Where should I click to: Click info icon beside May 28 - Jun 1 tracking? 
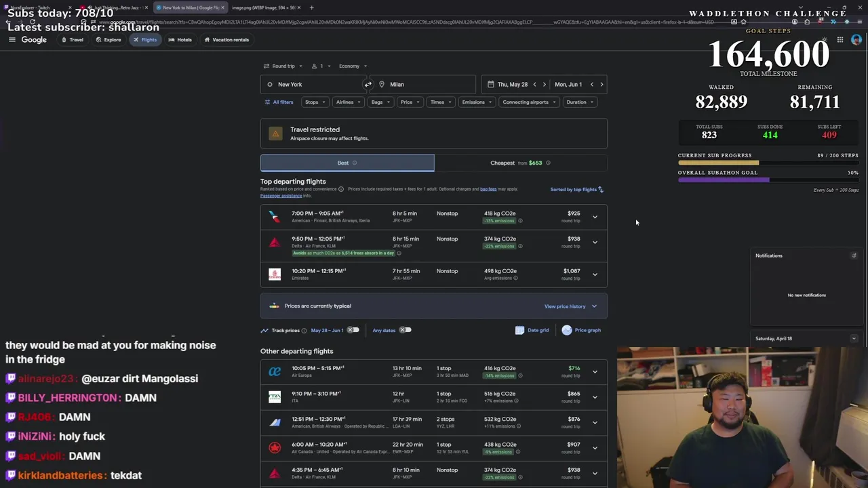coord(304,331)
